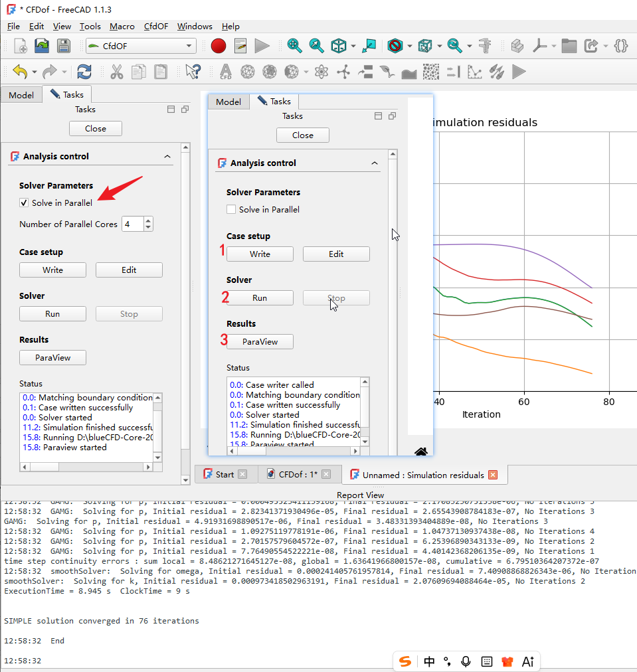Open a document with the folder icon
The width and height of the screenshot is (637, 672).
[42, 46]
